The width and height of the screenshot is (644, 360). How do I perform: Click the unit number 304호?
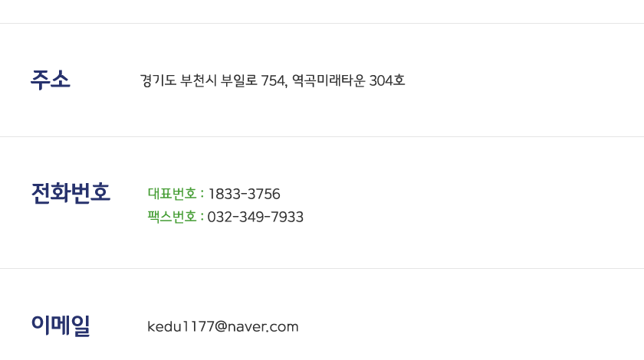pyautogui.click(x=387, y=80)
